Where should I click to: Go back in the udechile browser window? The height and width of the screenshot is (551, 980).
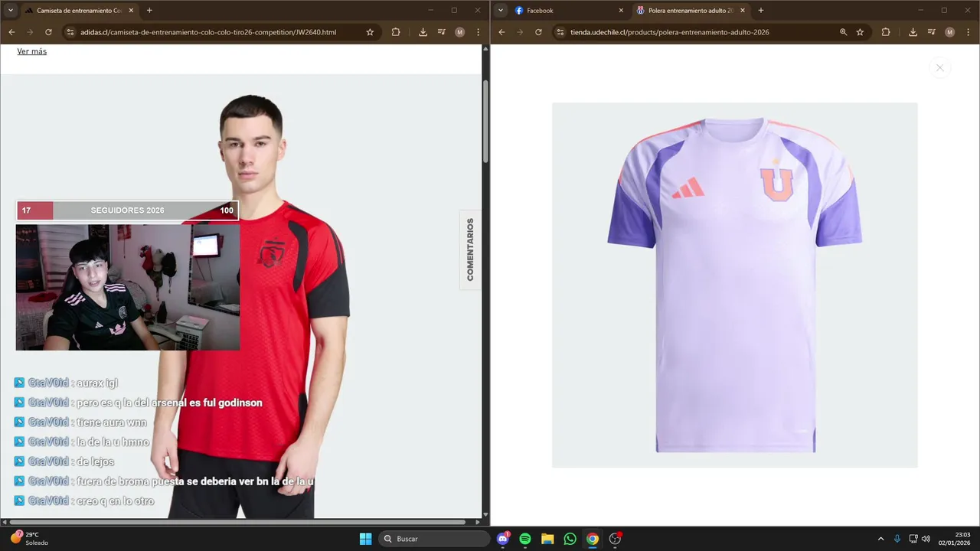501,32
